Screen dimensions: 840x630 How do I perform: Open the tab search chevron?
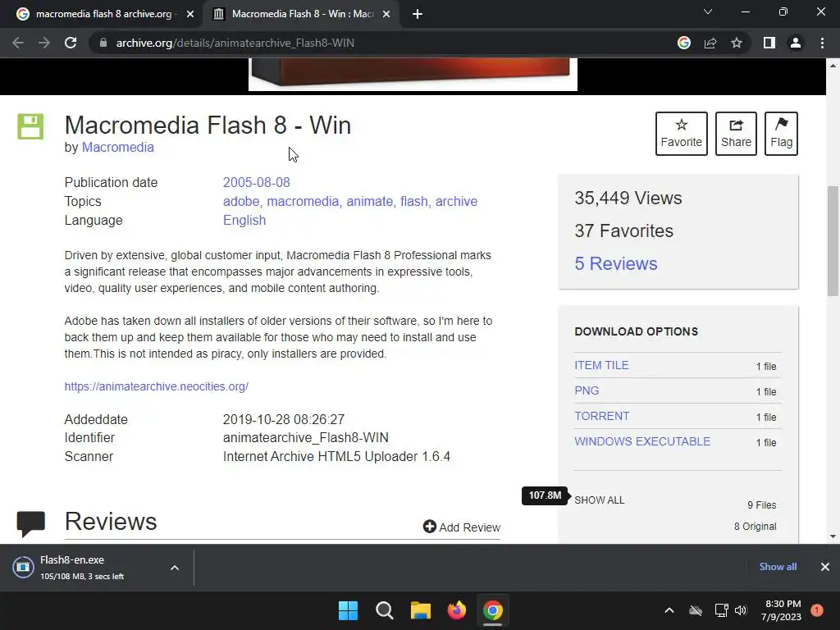point(708,11)
